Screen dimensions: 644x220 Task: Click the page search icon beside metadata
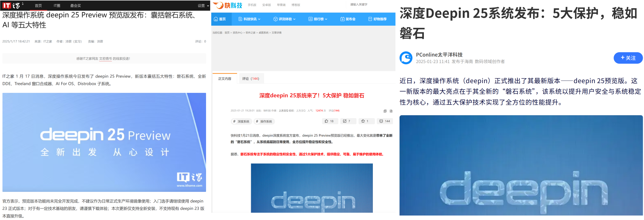(x=391, y=111)
